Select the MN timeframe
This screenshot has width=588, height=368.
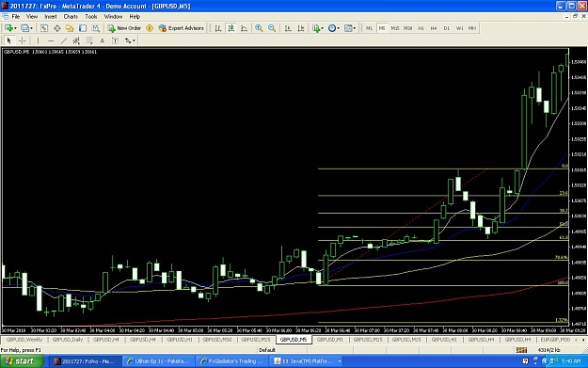(472, 28)
